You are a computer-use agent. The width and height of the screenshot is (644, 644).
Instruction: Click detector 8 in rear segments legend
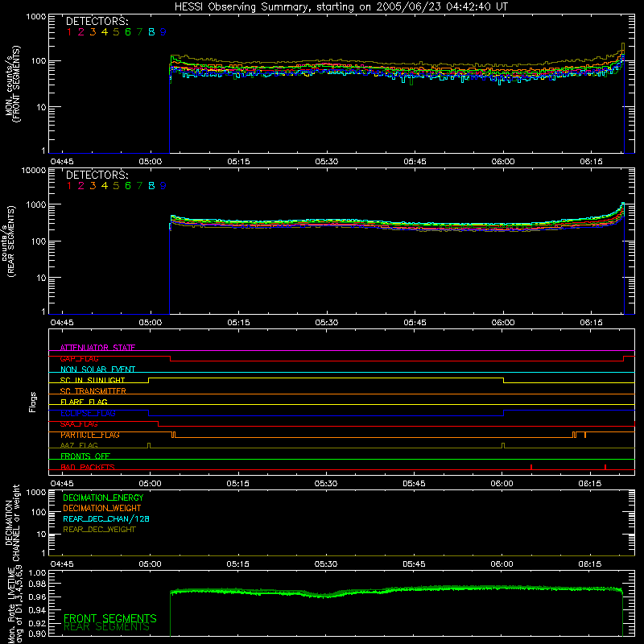pos(151,186)
